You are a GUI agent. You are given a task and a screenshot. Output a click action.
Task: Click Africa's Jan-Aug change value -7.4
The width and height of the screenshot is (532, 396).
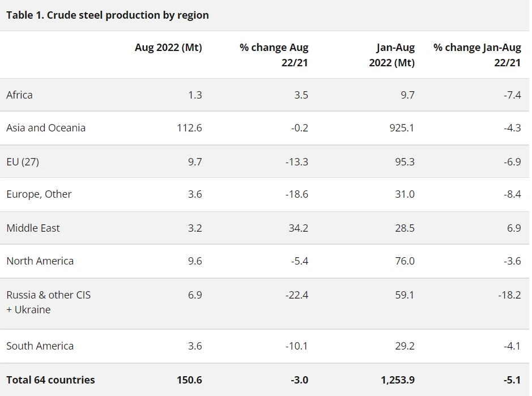pyautogui.click(x=512, y=95)
